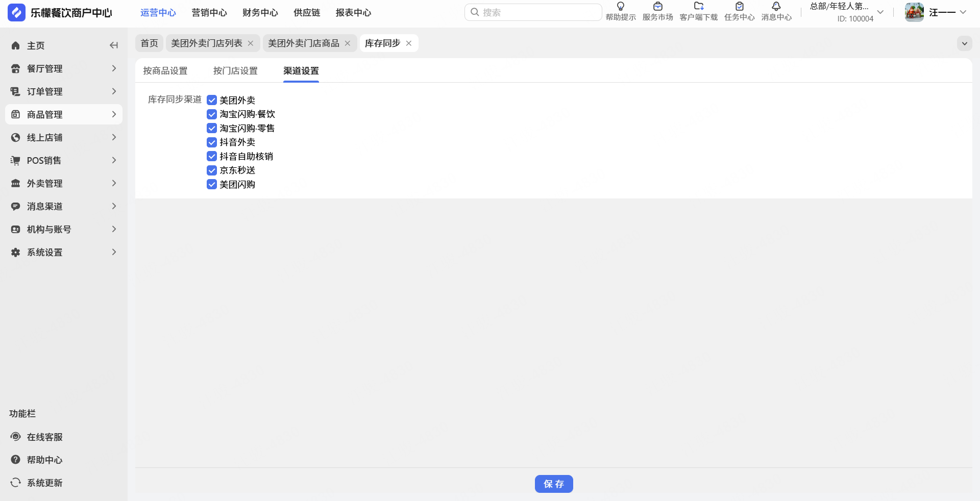Click the 餐厅管理 store icon

click(16, 68)
